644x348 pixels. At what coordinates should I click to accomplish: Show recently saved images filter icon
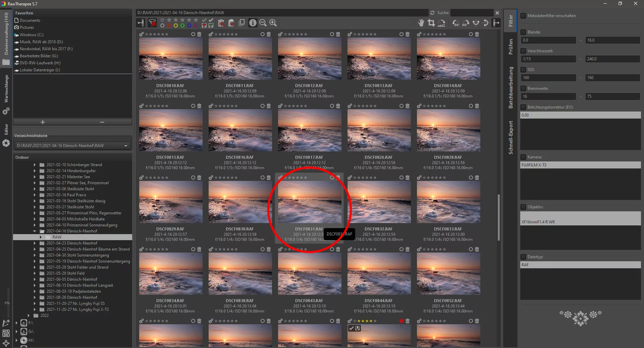[211, 25]
